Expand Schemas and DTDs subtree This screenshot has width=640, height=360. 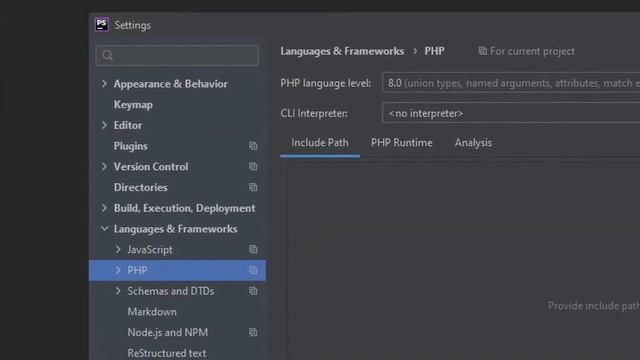(x=118, y=291)
